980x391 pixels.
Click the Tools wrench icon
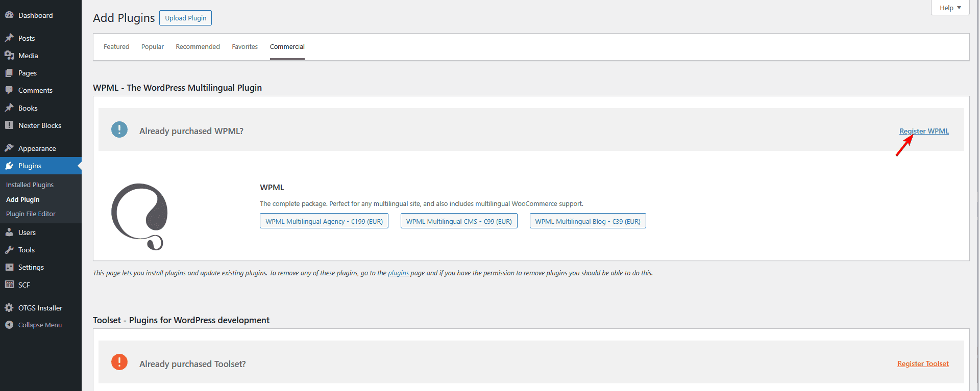coord(9,250)
